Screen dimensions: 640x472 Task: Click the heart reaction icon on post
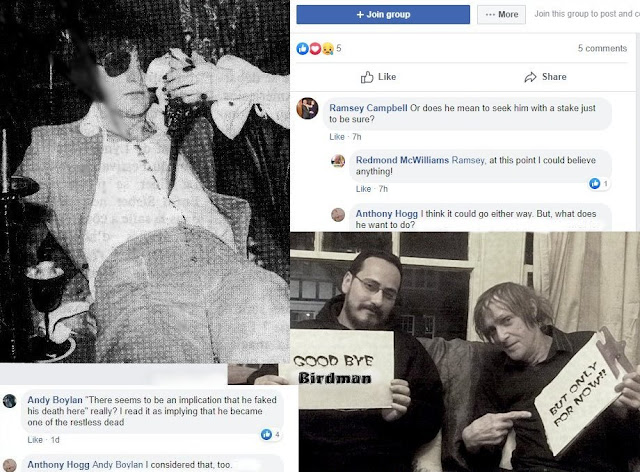(x=315, y=49)
